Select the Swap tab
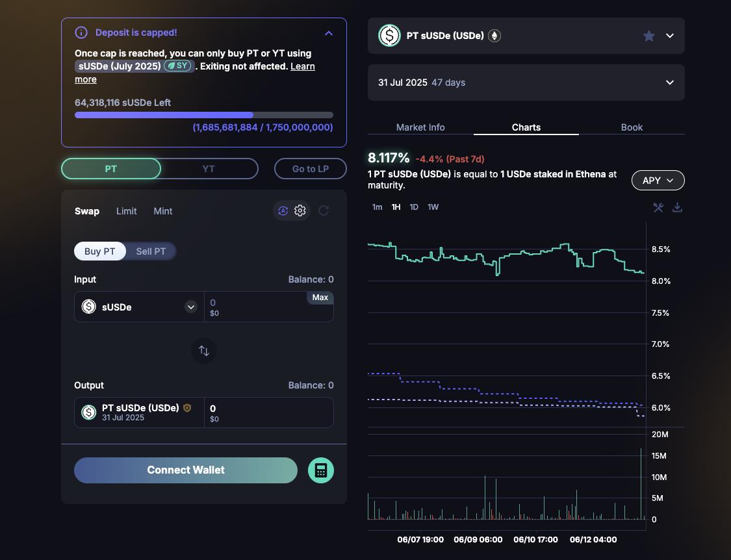Viewport: 731px width, 560px height. pos(86,210)
